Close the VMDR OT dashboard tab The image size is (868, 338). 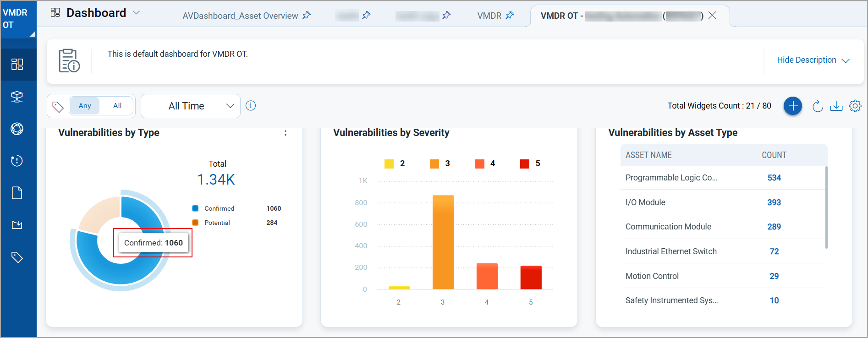pos(712,16)
